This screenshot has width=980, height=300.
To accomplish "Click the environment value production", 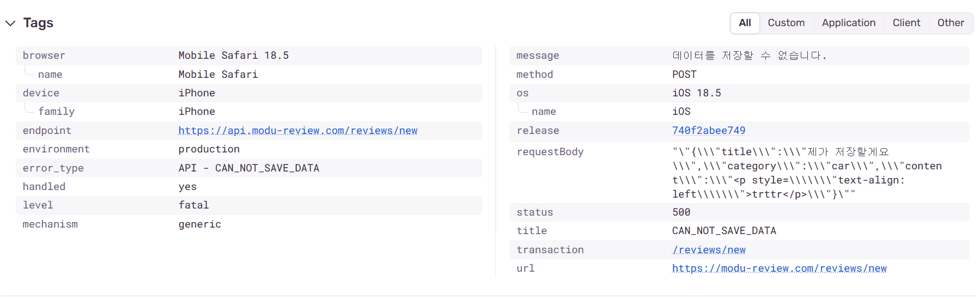I will 209,149.
